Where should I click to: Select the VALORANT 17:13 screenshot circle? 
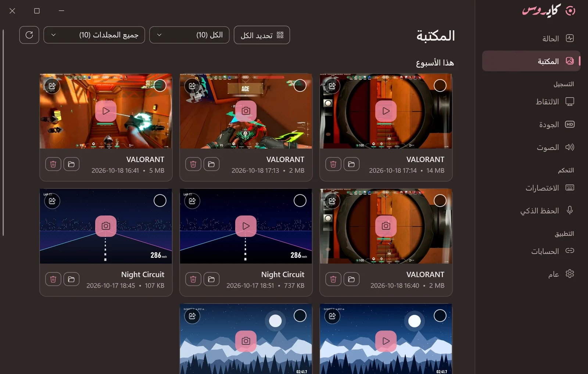300,86
